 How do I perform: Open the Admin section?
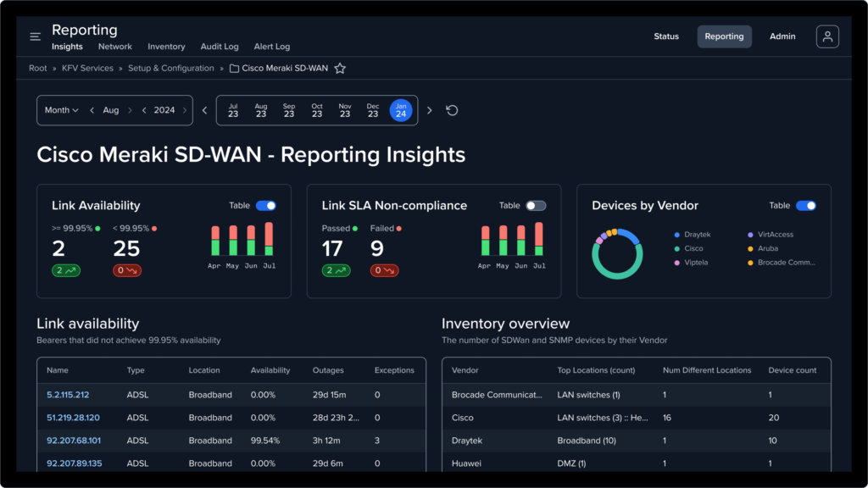pyautogui.click(x=782, y=36)
